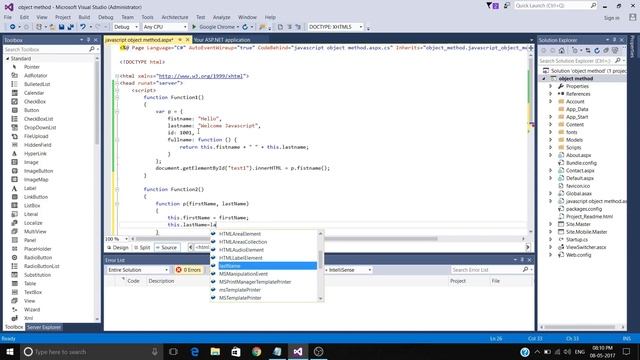Open the Windows Start menu

tap(9, 351)
